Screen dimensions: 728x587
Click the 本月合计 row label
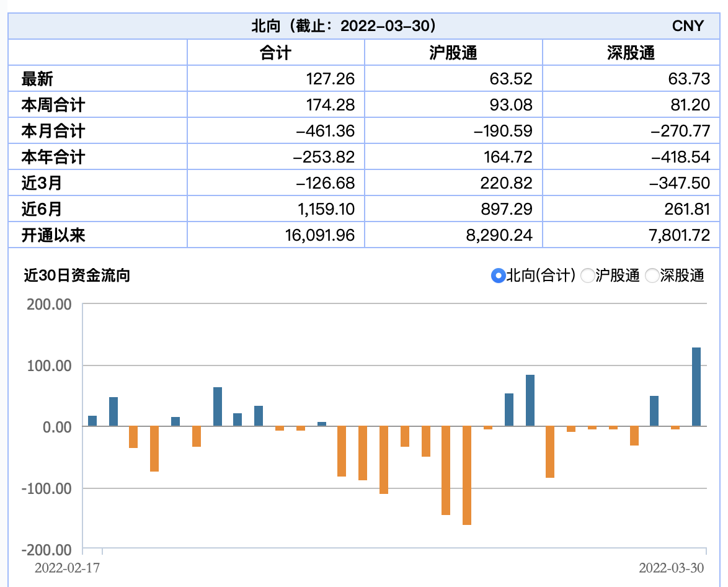click(53, 131)
